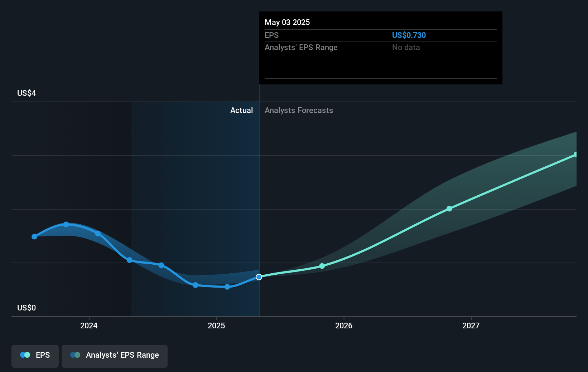Select the EPS data point just after 2024
588x372 pixels.
click(98, 234)
